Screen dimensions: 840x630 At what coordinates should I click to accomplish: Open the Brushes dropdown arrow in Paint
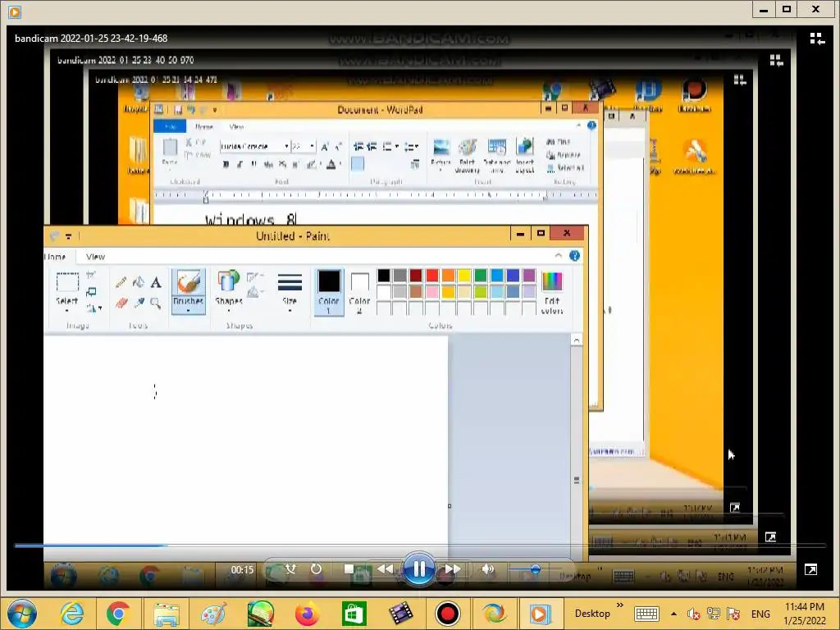click(x=189, y=310)
